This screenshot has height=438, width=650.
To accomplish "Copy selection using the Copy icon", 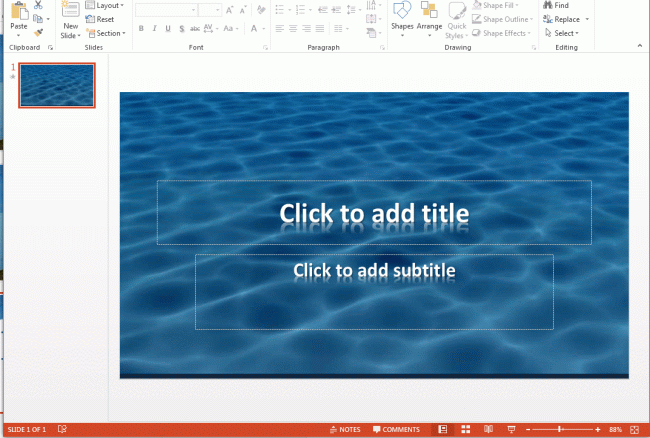I will (x=38, y=19).
